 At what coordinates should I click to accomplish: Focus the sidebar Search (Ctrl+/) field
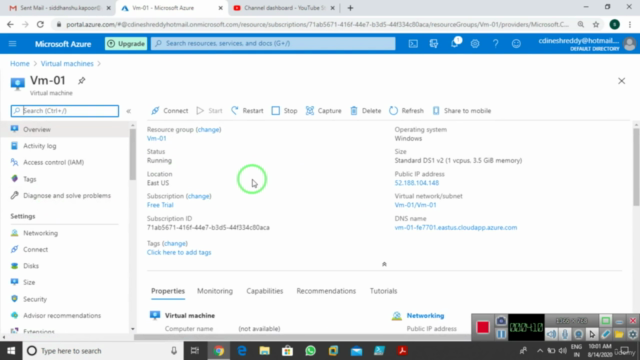point(65,111)
